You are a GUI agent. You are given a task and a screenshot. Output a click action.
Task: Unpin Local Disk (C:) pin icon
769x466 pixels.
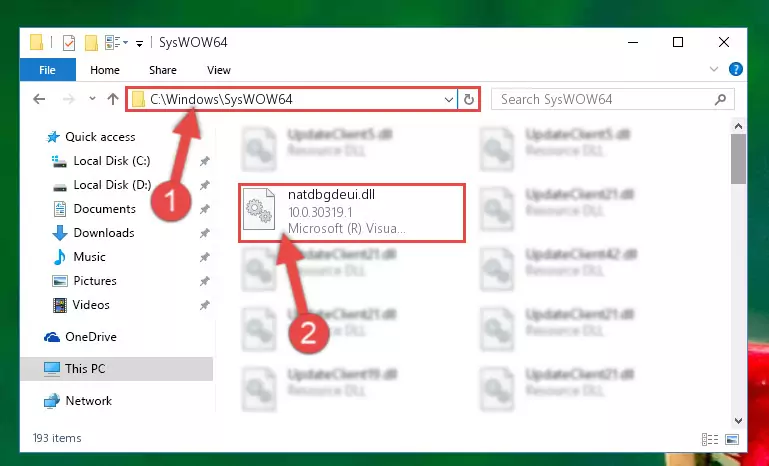205,161
